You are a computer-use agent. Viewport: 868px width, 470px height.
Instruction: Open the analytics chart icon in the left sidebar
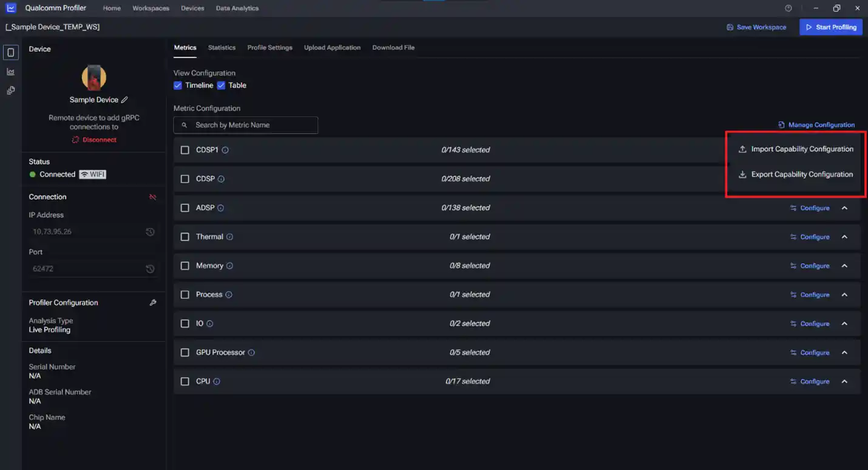pyautogui.click(x=10, y=71)
